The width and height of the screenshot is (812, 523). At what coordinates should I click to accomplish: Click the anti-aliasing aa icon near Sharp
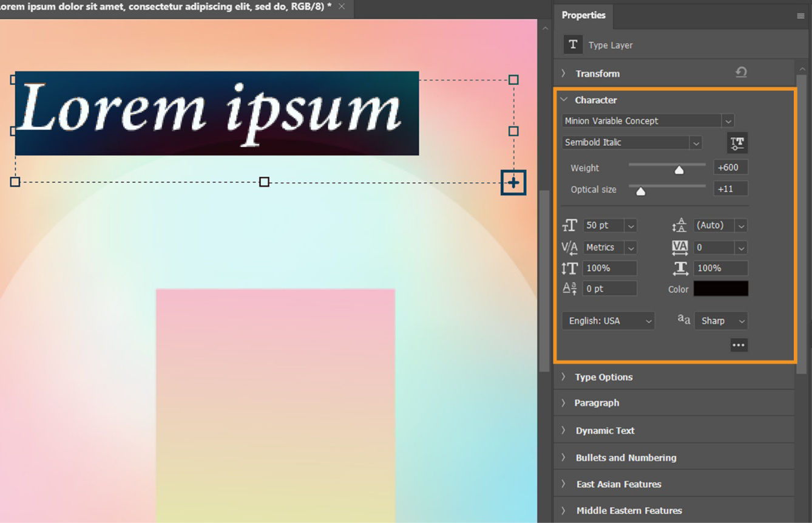(683, 319)
